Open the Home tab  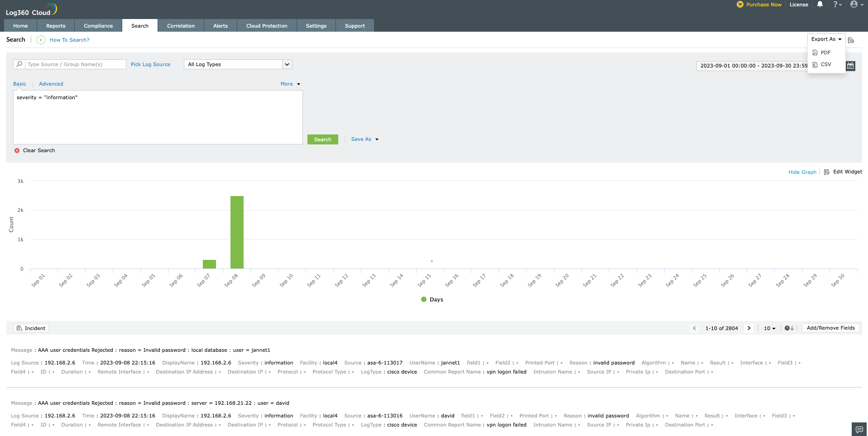[x=20, y=26]
